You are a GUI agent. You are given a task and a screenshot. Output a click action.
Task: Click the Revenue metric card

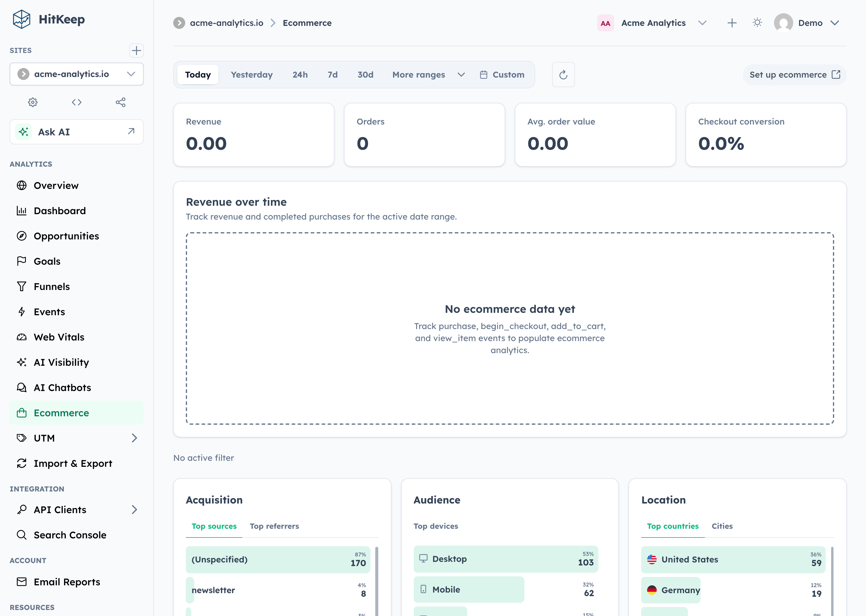[254, 135]
